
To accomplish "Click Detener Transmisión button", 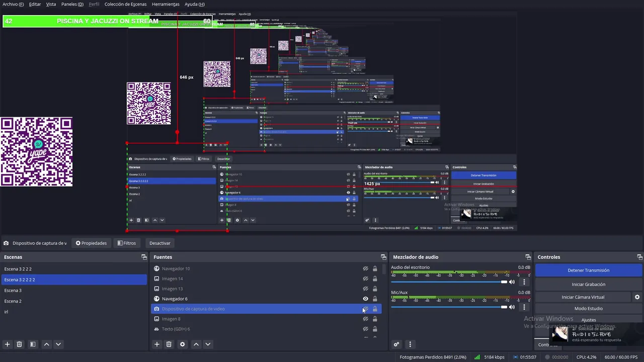I will [x=589, y=270].
